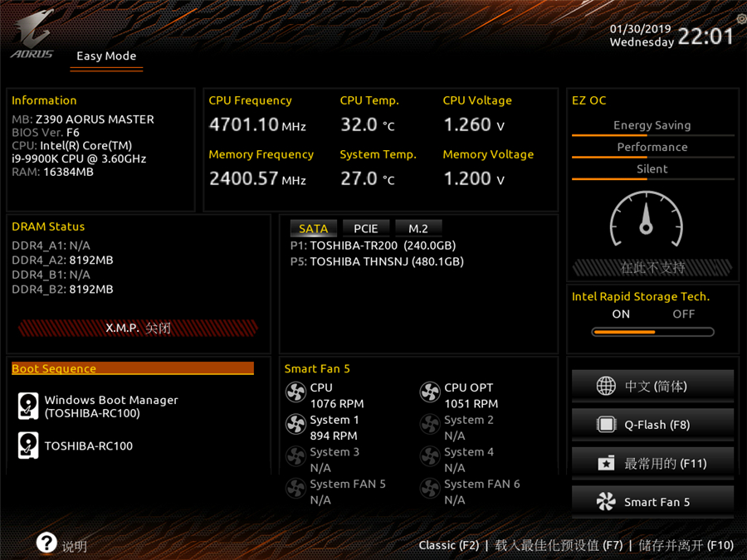Click the settings gear in top-right corner

tap(740, 18)
